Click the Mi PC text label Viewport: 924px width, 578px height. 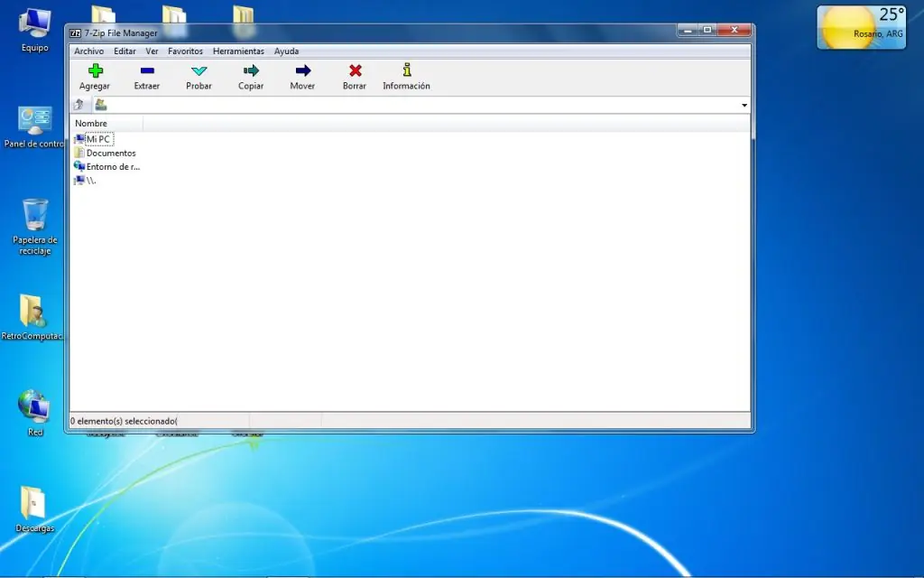coord(98,139)
